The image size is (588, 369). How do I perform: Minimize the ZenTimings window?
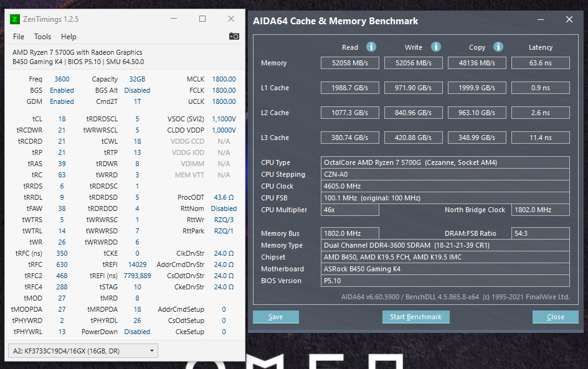(x=174, y=19)
